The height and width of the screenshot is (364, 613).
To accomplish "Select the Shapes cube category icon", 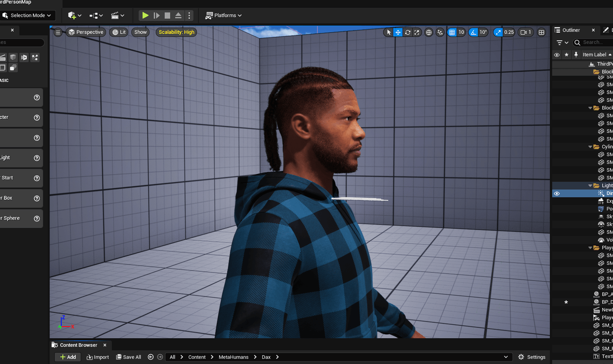I will 13,58.
